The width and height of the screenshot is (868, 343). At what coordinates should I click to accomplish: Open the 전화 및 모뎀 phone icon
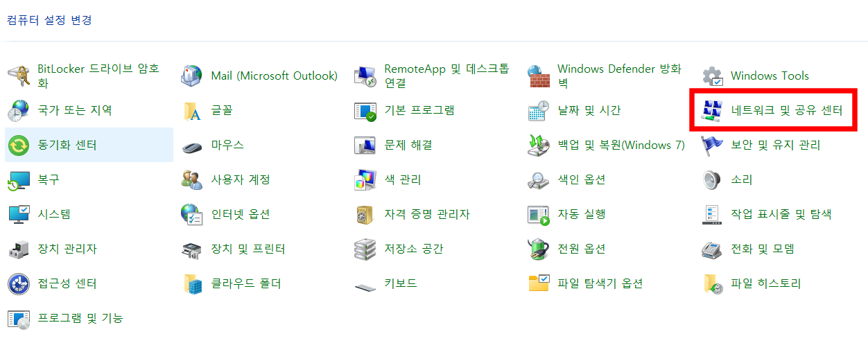coord(712,249)
